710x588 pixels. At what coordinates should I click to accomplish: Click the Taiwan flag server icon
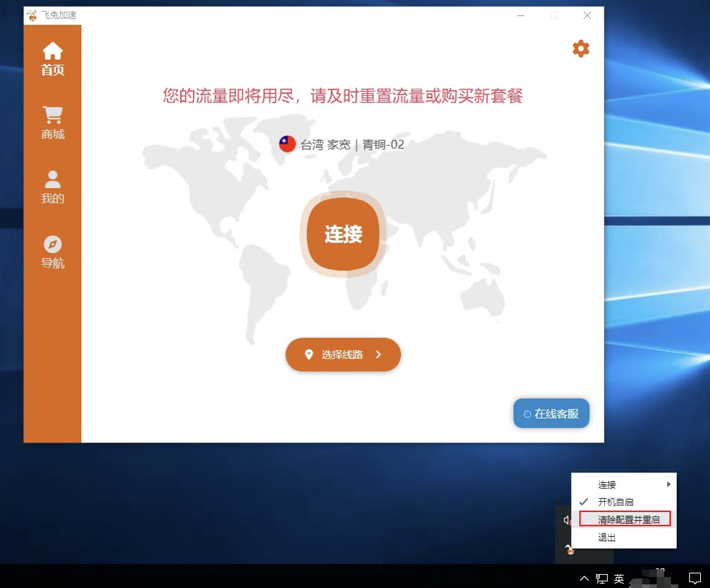[x=287, y=144]
